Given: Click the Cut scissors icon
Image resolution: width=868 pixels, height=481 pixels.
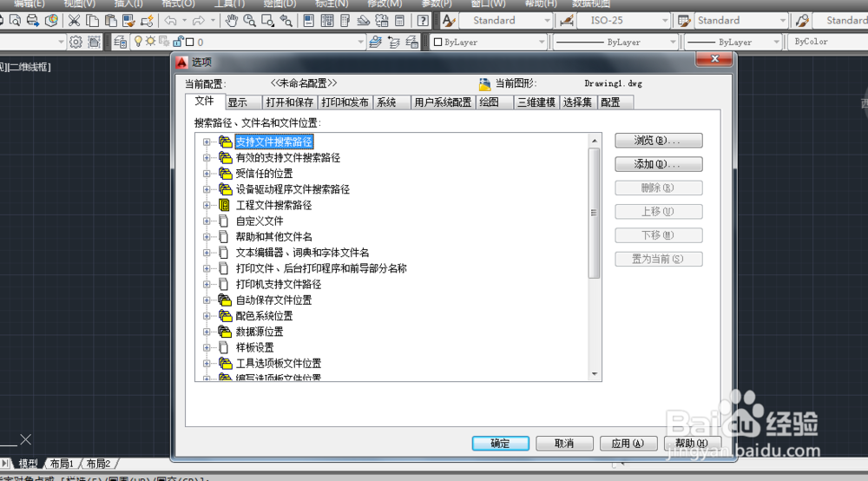Looking at the screenshot, I should pyautogui.click(x=74, y=21).
